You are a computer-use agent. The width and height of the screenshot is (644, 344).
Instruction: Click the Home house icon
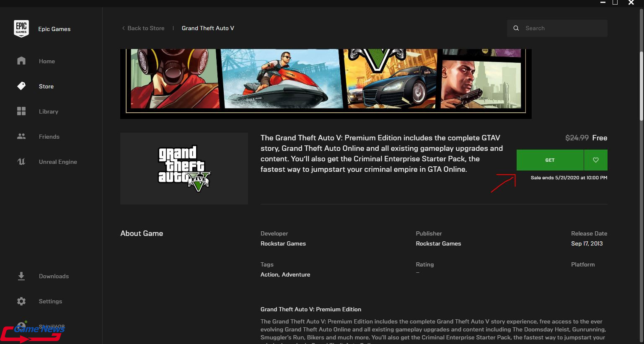21,61
